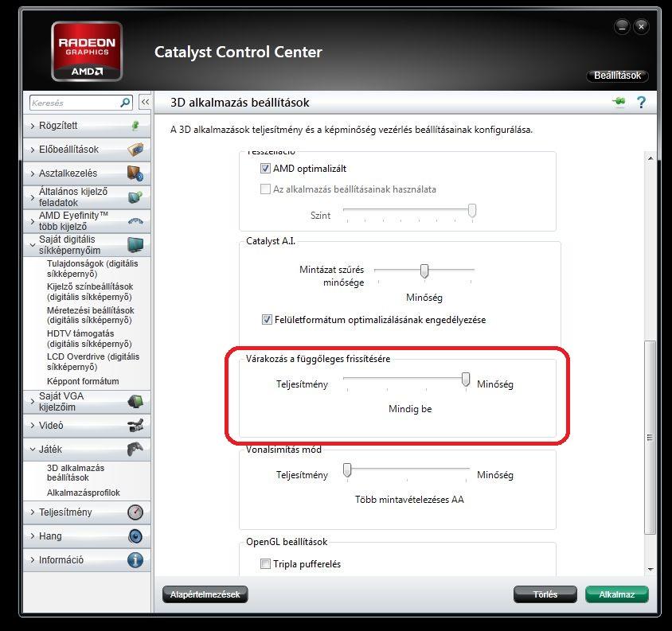The height and width of the screenshot is (631, 672).
Task: Click the Saját digitális síkképernyőim flat panel icon
Action: (x=135, y=244)
